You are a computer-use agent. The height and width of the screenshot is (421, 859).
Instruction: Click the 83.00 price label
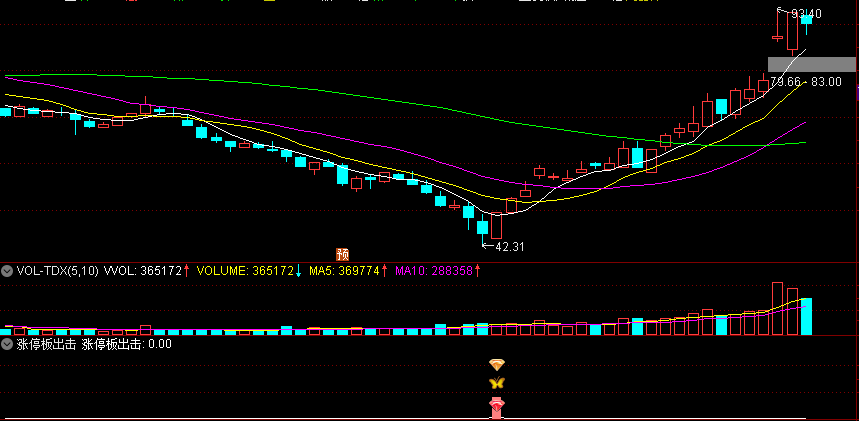pos(826,82)
